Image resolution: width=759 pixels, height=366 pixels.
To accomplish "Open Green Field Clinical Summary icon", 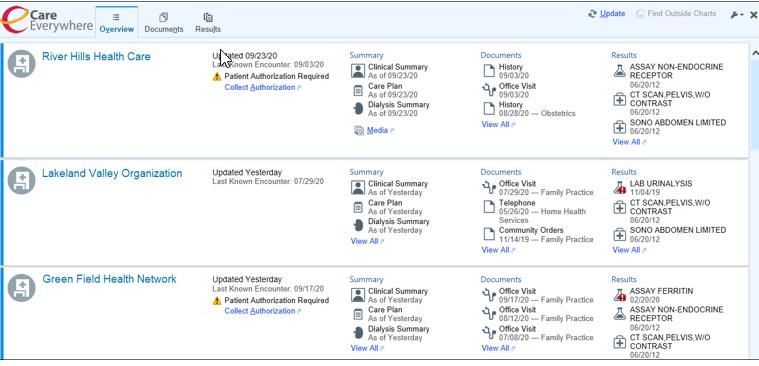I will 358,295.
